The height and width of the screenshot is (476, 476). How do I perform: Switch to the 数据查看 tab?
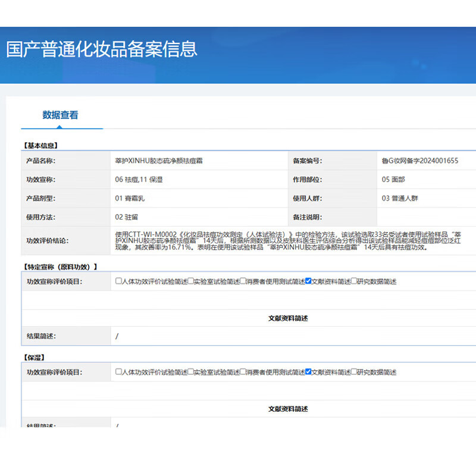coord(60,115)
